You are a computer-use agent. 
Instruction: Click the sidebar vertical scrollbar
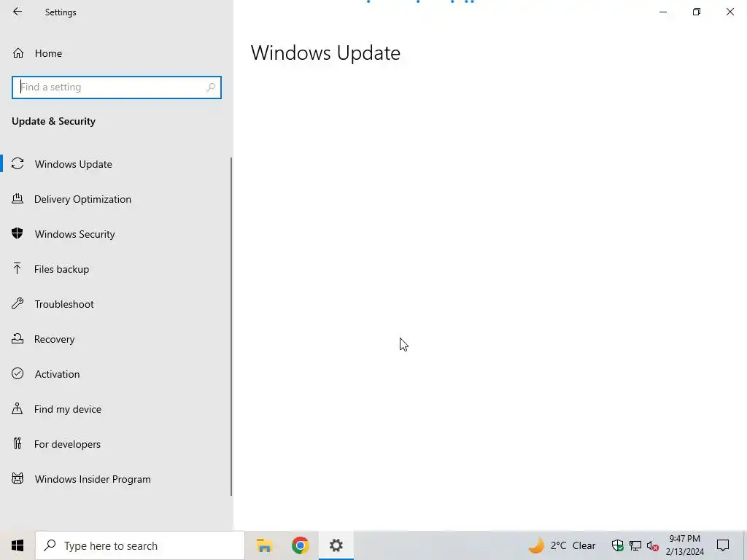coord(231,327)
